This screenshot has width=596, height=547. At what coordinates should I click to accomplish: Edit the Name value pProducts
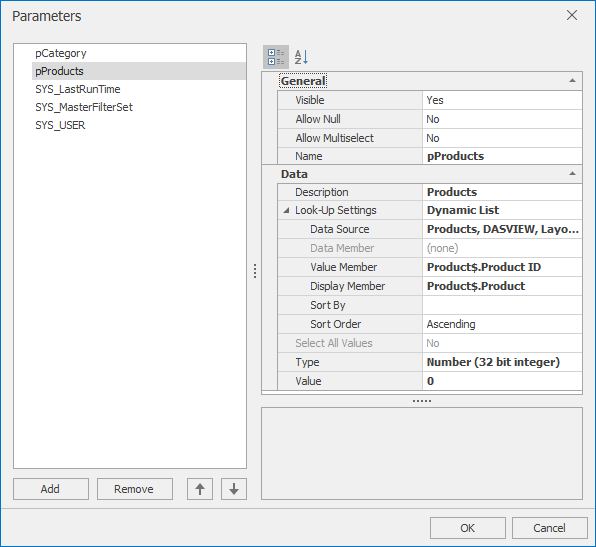502,156
